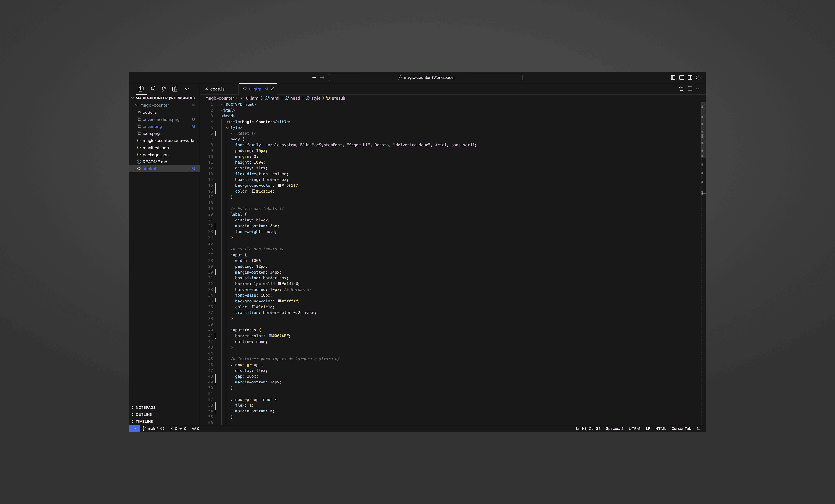Viewport: 835px width, 504px height.
Task: Open manifest.json in the file tree
Action: pyautogui.click(x=156, y=148)
